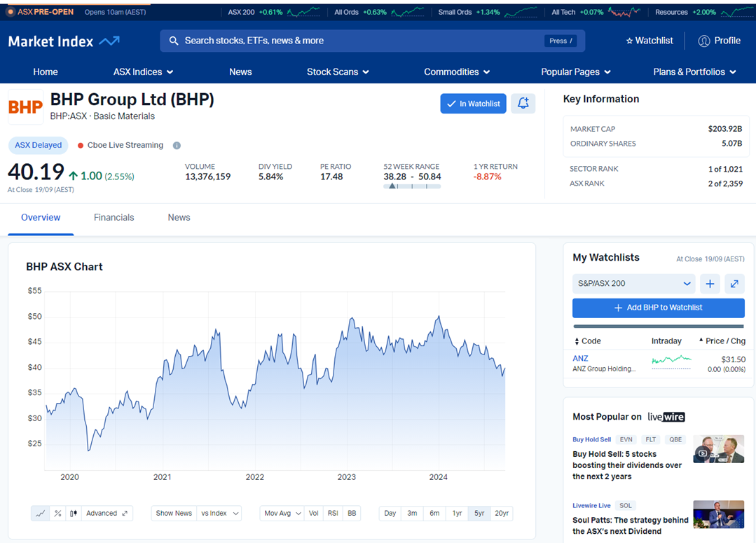Click the 52 week range slider bar

pyautogui.click(x=412, y=186)
